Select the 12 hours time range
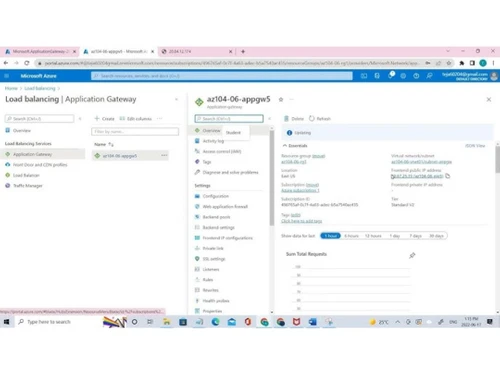Image resolution: width=500 pixels, height=375 pixels. (x=373, y=236)
